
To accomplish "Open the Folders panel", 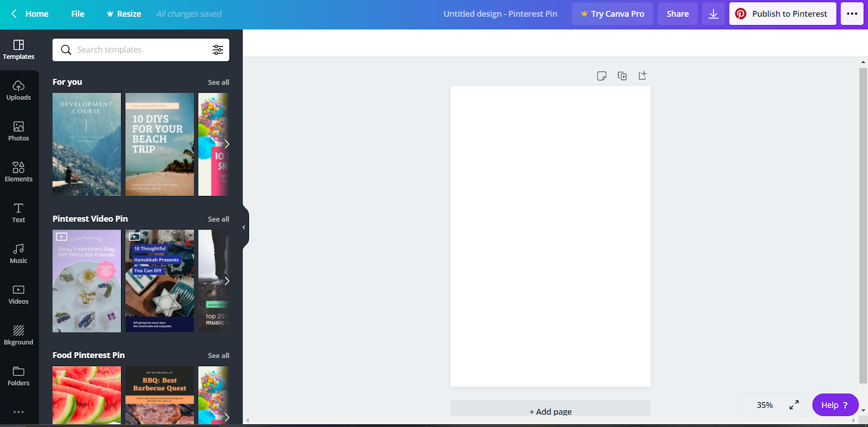I will [x=18, y=376].
